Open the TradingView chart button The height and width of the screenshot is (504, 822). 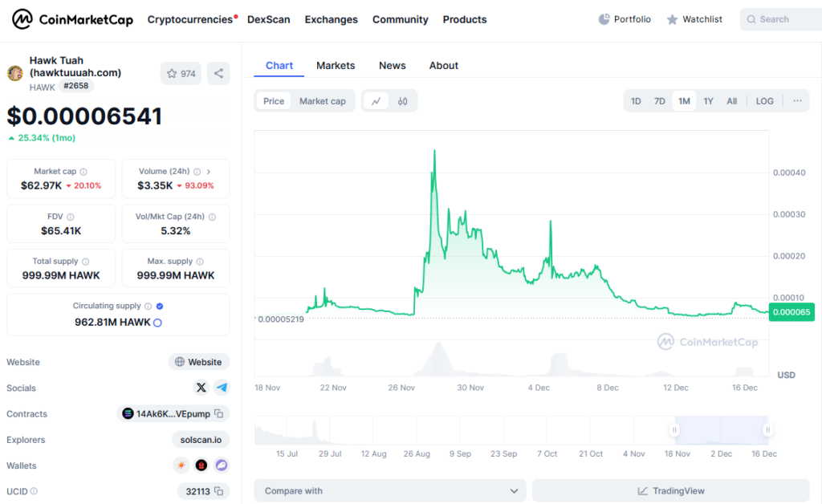click(671, 491)
